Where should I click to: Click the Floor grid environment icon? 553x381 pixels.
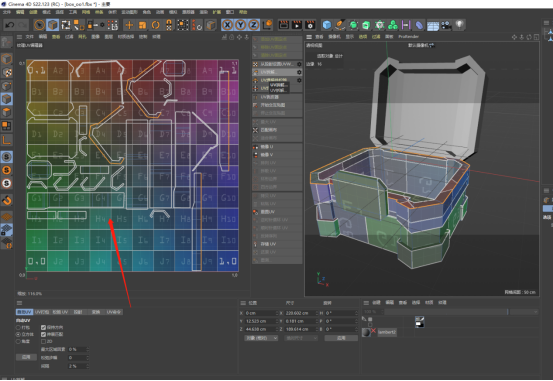pos(433,25)
